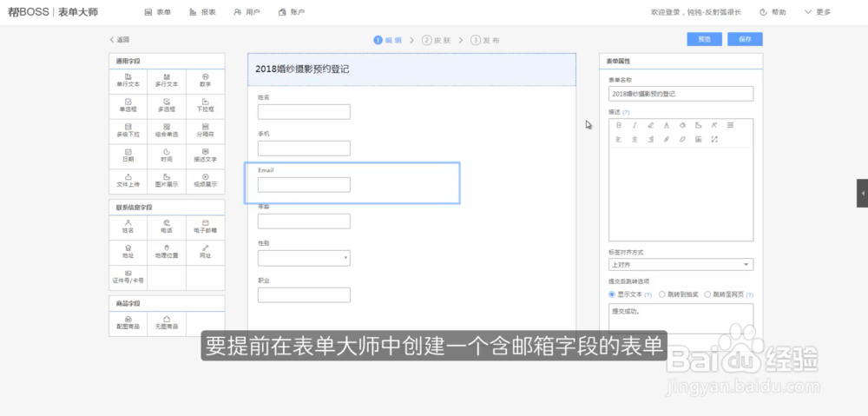The image size is (868, 416).
Task: Add a 多级下拉 cascading field
Action: pos(128,131)
